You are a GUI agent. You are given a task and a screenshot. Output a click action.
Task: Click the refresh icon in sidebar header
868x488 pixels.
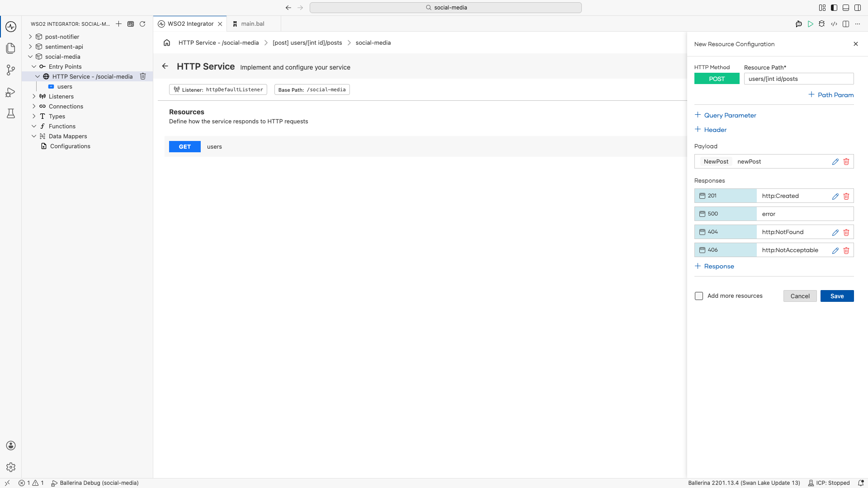tap(142, 24)
